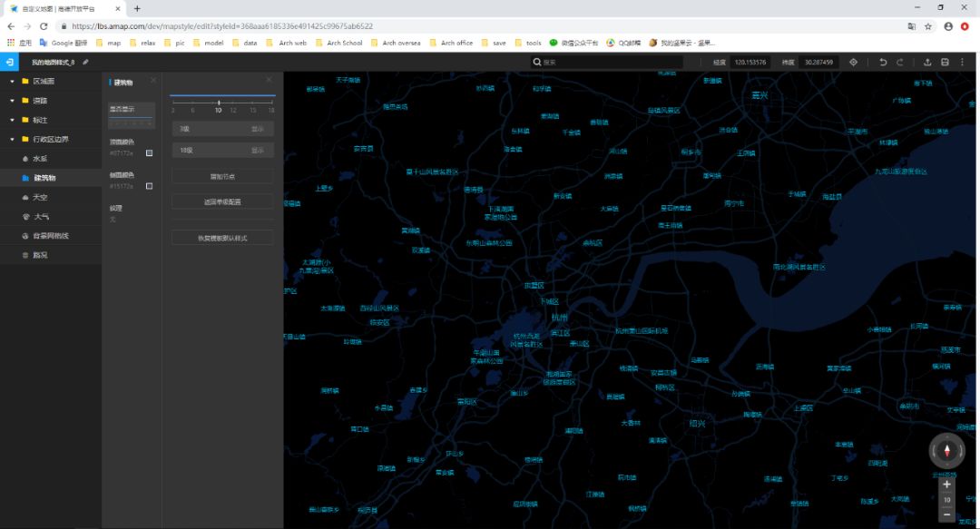Zoom in with the map plus button
This screenshot has width=980, height=529.
point(946,484)
